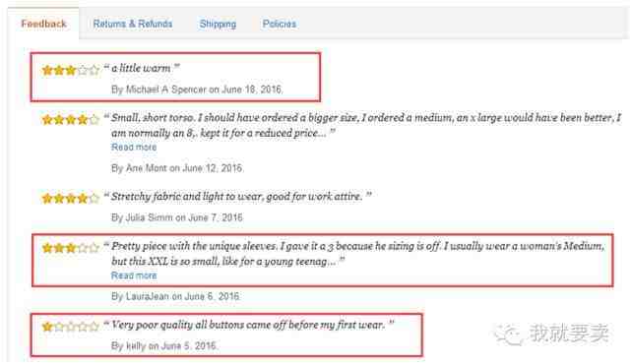This screenshot has width=630, height=364.
Task: Switch to Returns & Refunds tab
Action: pos(133,24)
